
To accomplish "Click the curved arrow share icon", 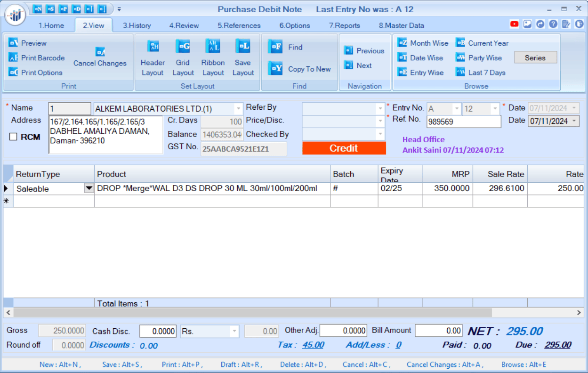I will 540,24.
